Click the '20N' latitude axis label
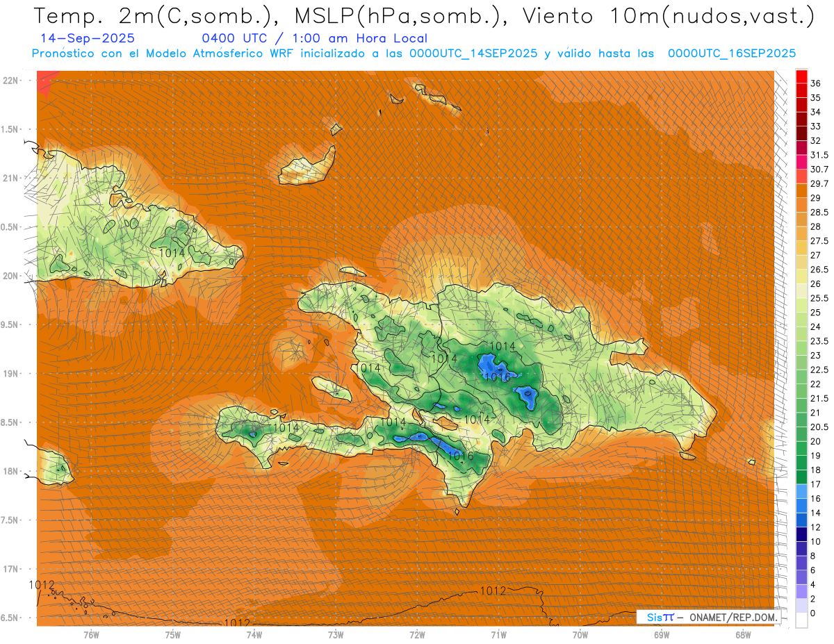This screenshot has width=834, height=644. [x=11, y=276]
